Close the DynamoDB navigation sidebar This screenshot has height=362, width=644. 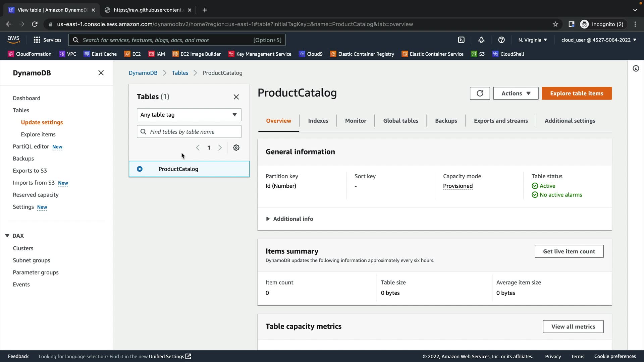101,73
